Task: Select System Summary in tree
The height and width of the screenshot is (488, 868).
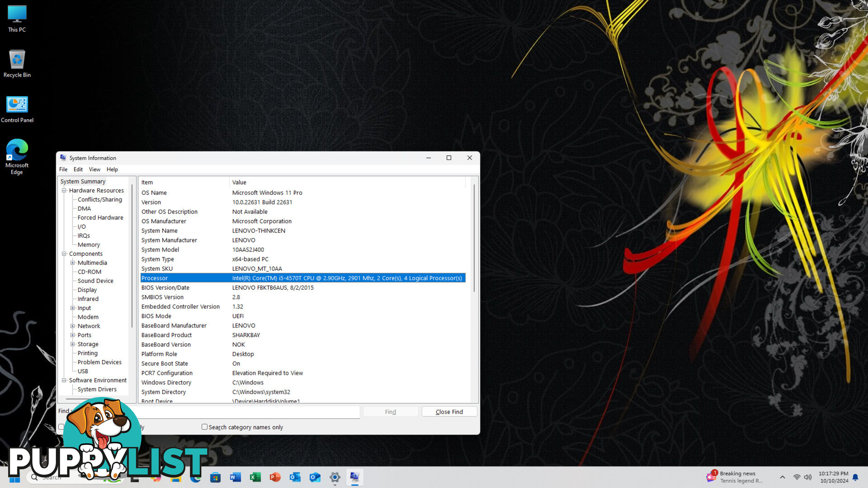Action: (x=83, y=181)
